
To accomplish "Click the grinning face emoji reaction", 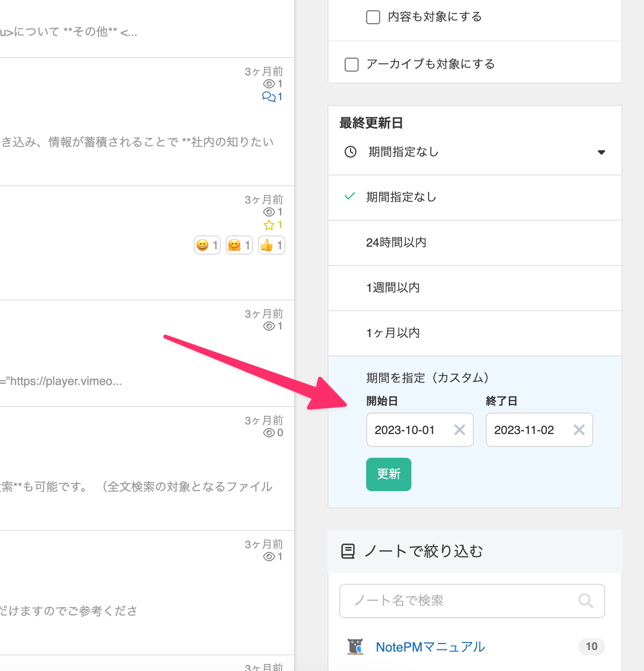I will 207,246.
